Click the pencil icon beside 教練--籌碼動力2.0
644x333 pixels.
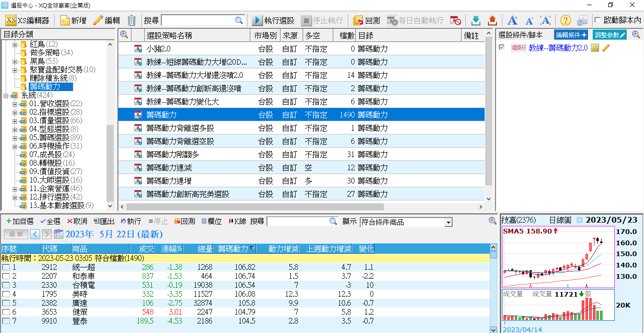[x=606, y=48]
